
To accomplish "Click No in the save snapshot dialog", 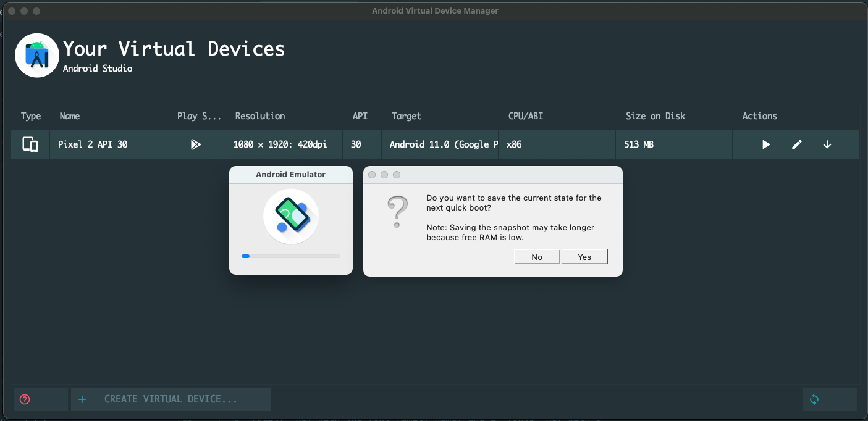I will tap(537, 257).
